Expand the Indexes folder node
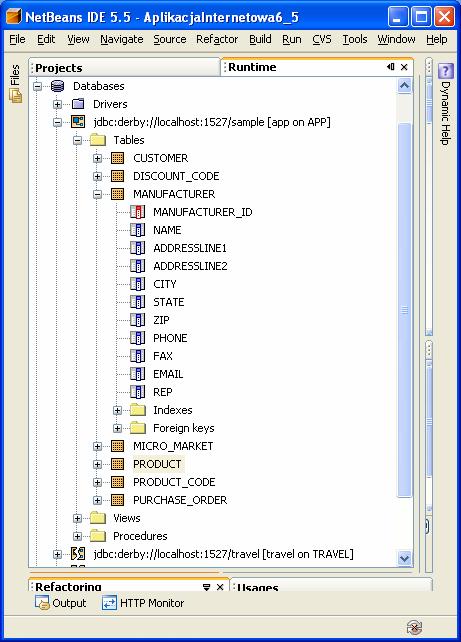 [118, 410]
